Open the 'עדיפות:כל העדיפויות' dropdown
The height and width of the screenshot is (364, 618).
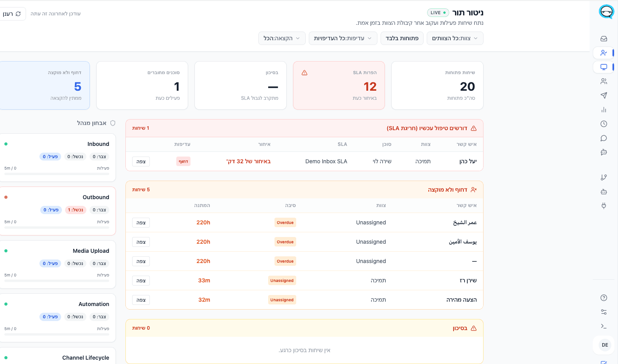click(343, 38)
